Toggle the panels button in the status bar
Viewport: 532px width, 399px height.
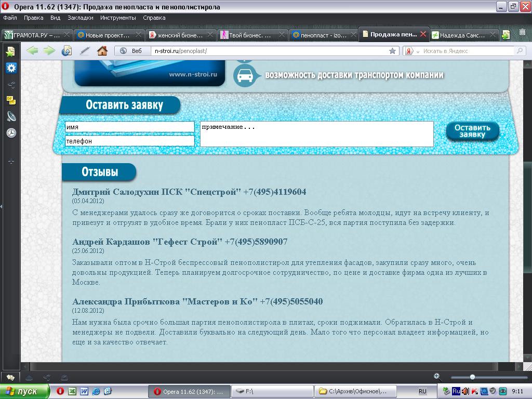[10, 377]
